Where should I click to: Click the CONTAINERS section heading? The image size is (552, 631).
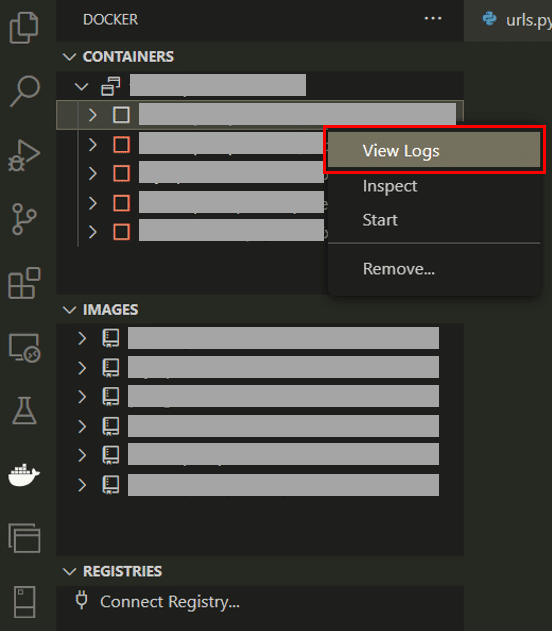pos(128,57)
